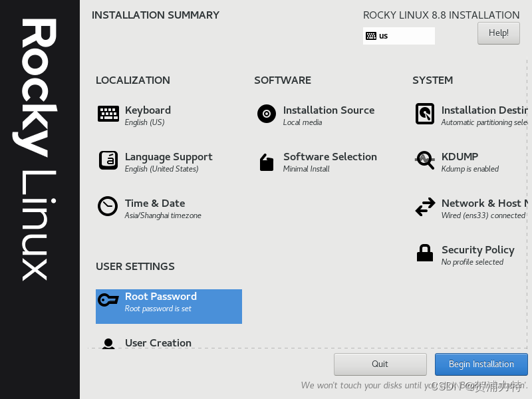Select the Root Password entry
Screen dimensions: 532x399
pos(169,307)
